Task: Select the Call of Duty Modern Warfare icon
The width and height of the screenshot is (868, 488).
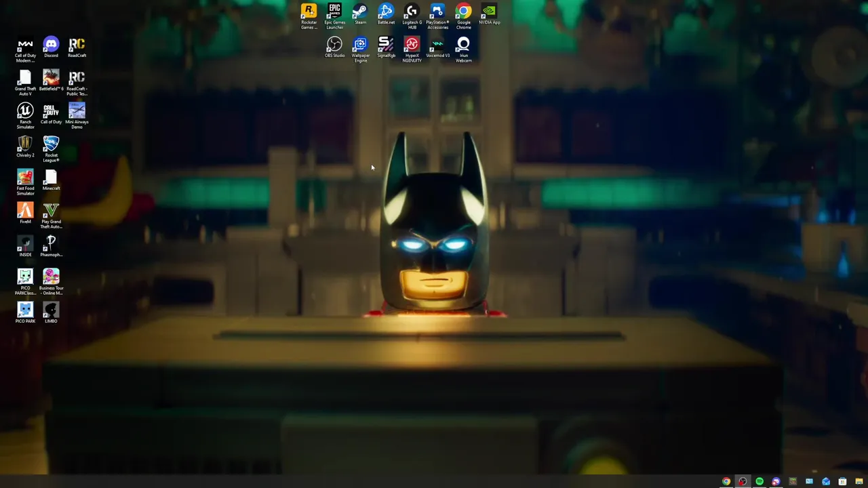Action: tap(25, 49)
